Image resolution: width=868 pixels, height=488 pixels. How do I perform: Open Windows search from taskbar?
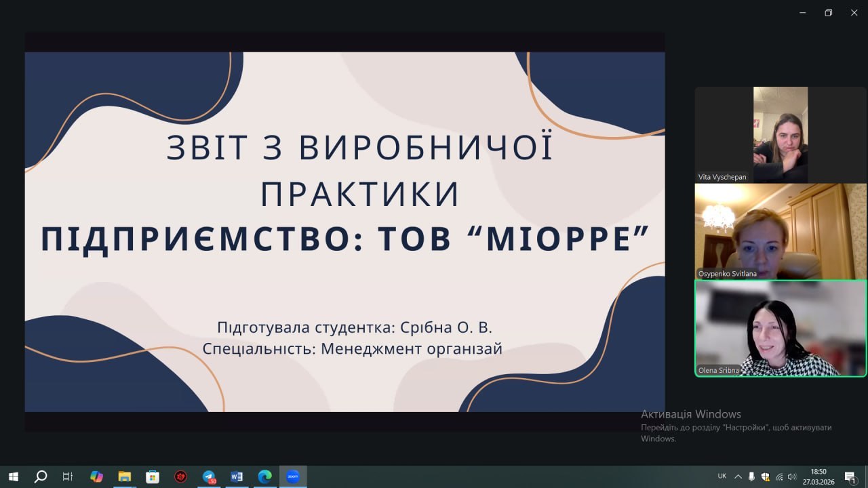pyautogui.click(x=41, y=476)
